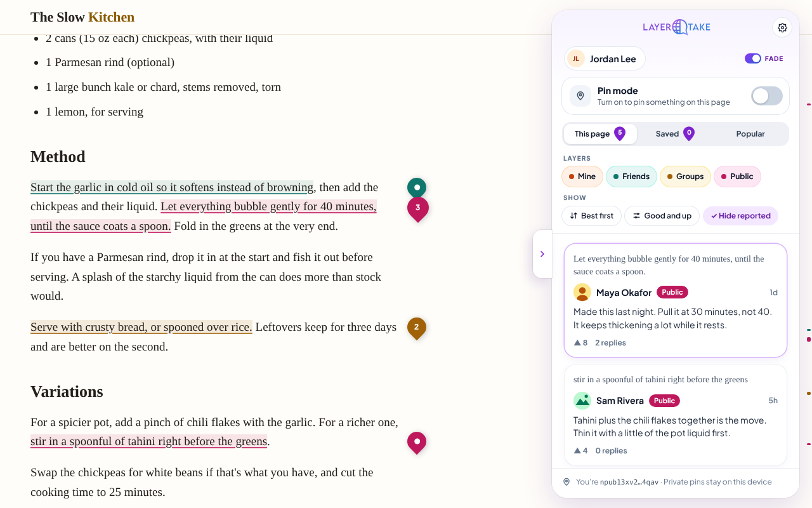The image size is (812, 508).
Task: Switch to the Popular tab
Action: tap(750, 134)
